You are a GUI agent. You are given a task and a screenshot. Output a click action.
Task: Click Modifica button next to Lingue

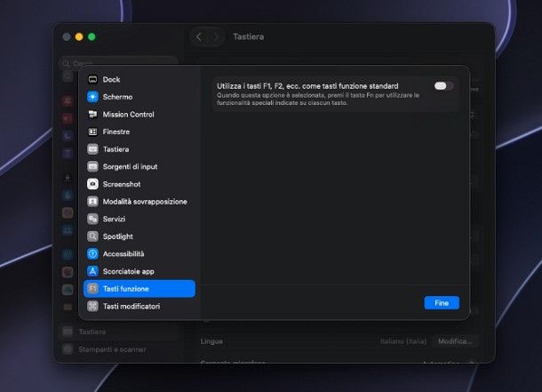455,341
